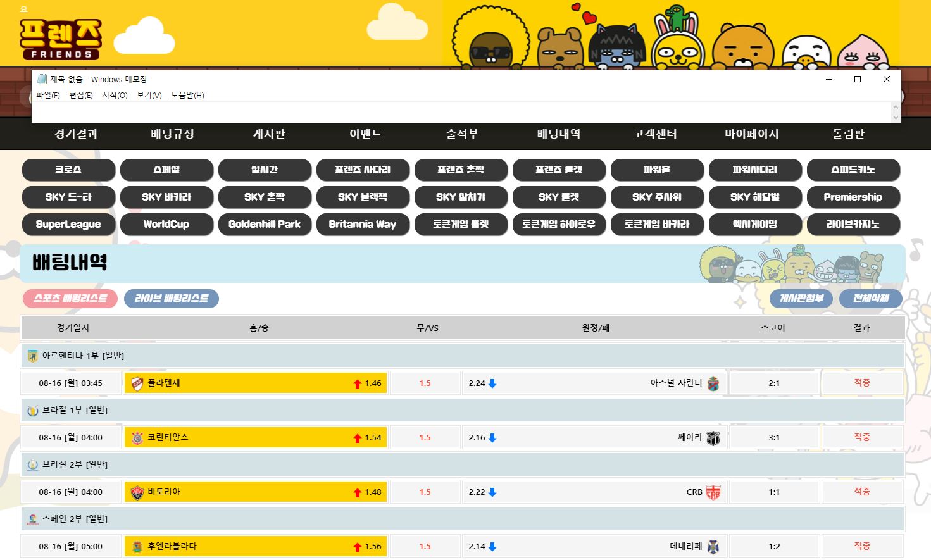Switch to 라이브 배팅리스트 tab
Image resolution: width=931 pixels, height=560 pixels.
click(x=172, y=299)
